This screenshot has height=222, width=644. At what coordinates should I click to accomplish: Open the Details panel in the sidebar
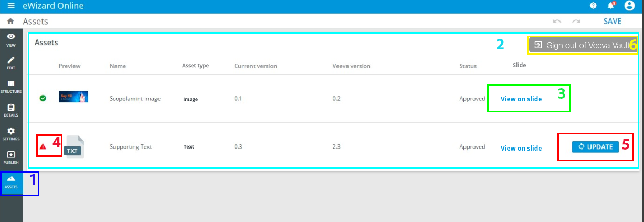[11, 111]
